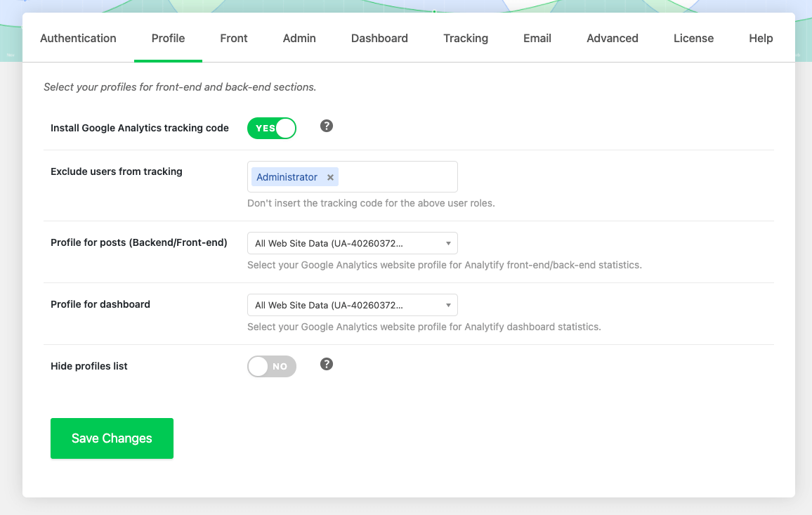The image size is (812, 515).
Task: Toggle Install Google Analytics tracking code off
Action: pos(272,129)
